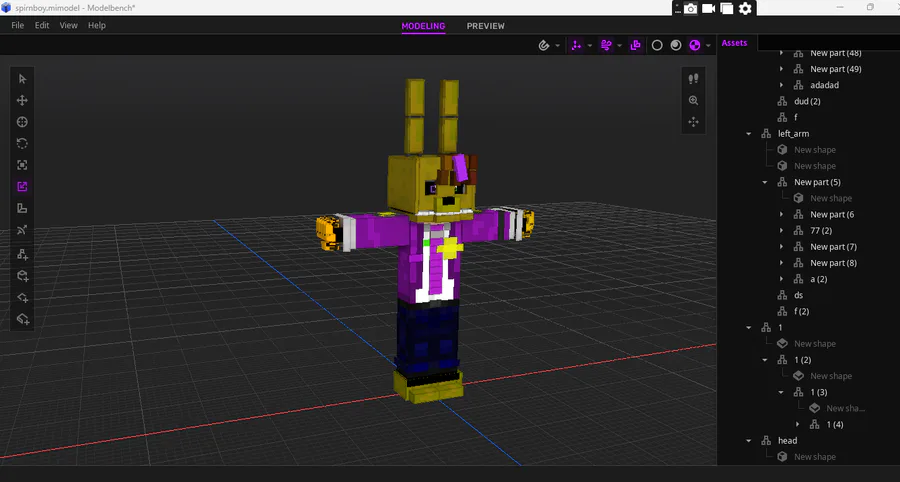Screen dimensions: 900x482
Task: Pick the Scale tool
Action: click(x=22, y=165)
